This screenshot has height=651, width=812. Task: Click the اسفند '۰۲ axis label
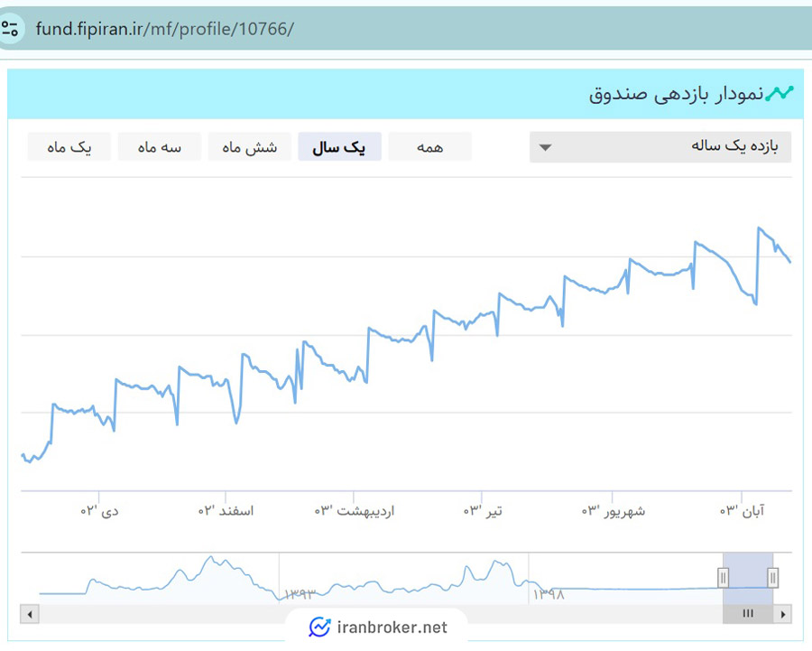[226, 511]
